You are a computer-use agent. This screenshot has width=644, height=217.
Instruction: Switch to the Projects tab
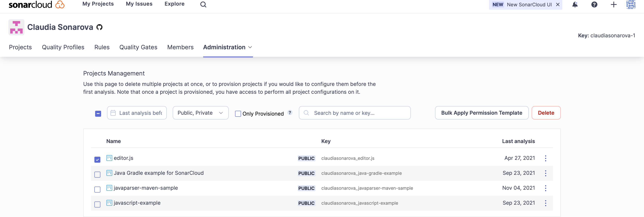point(20,47)
